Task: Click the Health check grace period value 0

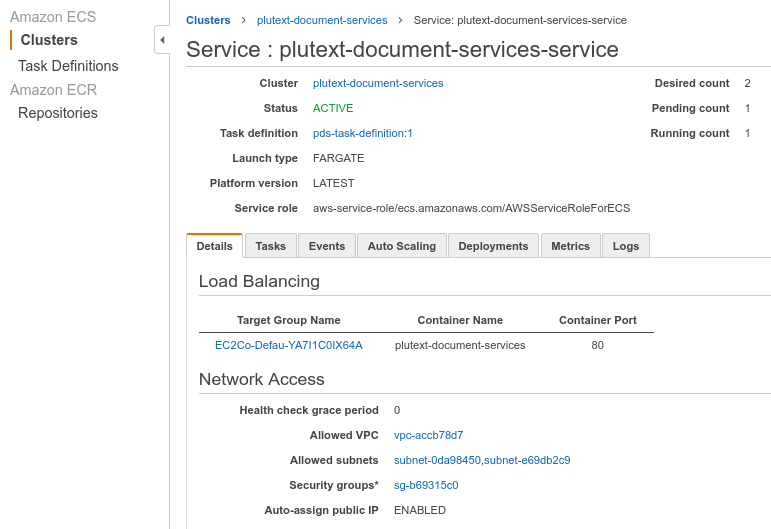Action: [x=397, y=410]
